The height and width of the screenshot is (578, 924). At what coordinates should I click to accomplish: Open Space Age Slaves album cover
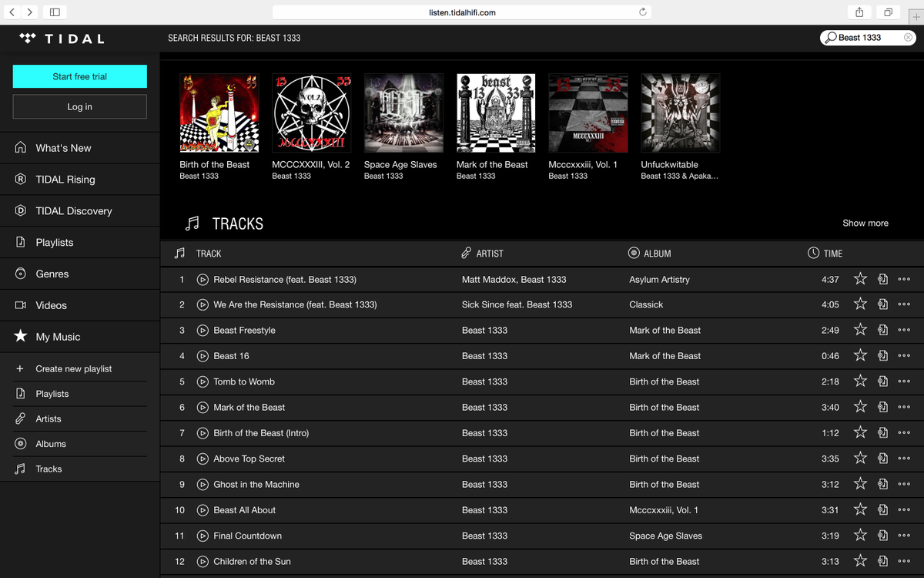403,113
